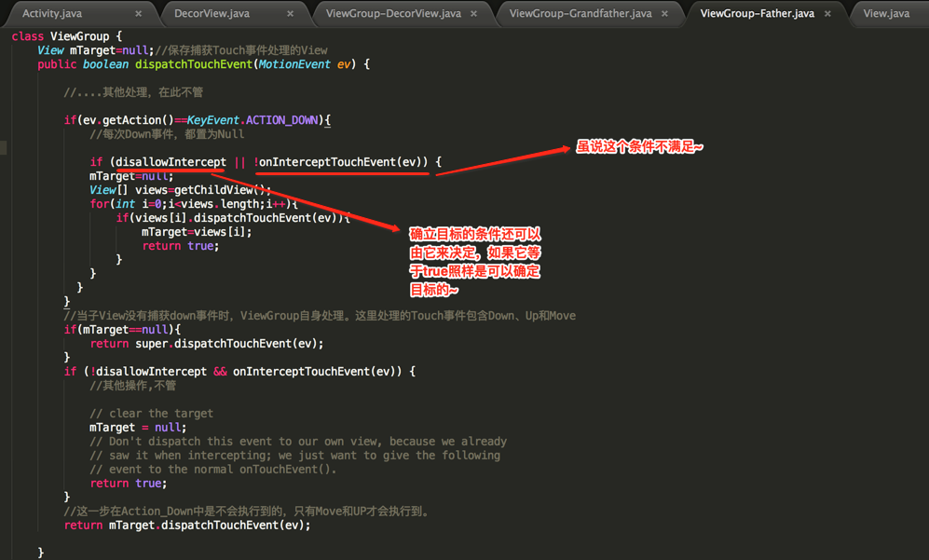Click the '//当子View没有捕获down事件时' comment

pos(320,316)
